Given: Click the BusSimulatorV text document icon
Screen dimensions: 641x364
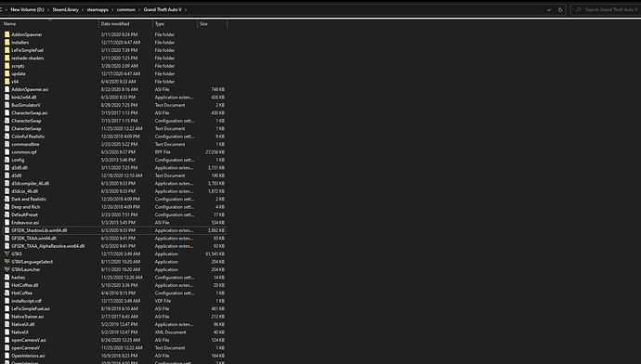Looking at the screenshot, I should [x=7, y=105].
